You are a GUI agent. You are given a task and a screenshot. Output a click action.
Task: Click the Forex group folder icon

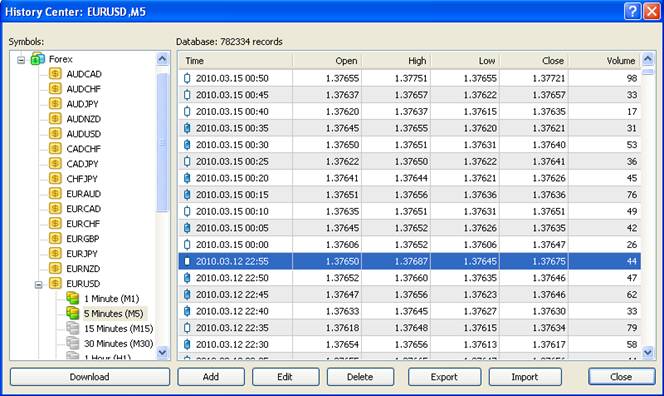click(x=38, y=59)
